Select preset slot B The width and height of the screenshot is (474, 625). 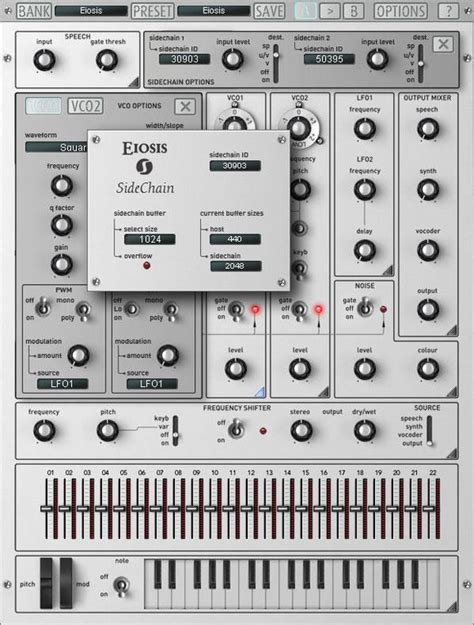pos(353,11)
